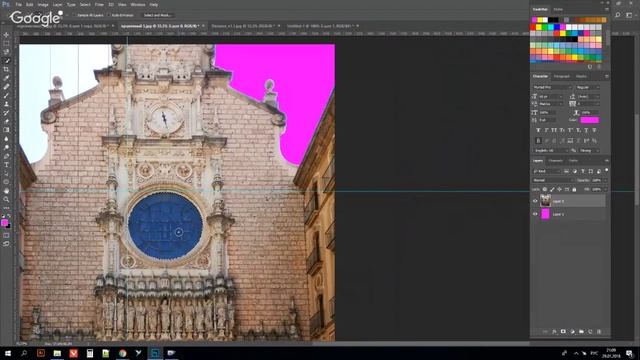Image resolution: width=640 pixels, height=360 pixels.
Task: Open Chrome from the taskbar
Action: pyautogui.click(x=122, y=353)
